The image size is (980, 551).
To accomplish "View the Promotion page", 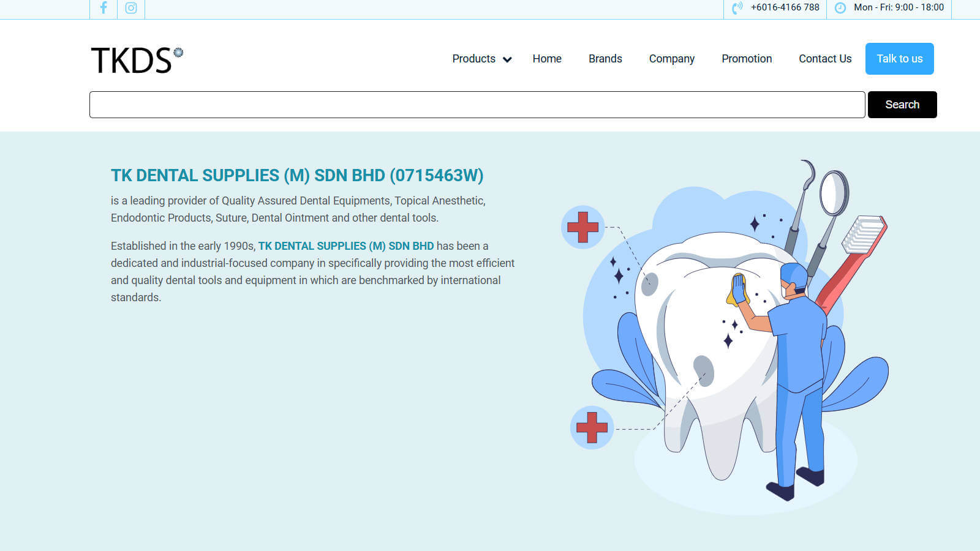I will point(747,59).
